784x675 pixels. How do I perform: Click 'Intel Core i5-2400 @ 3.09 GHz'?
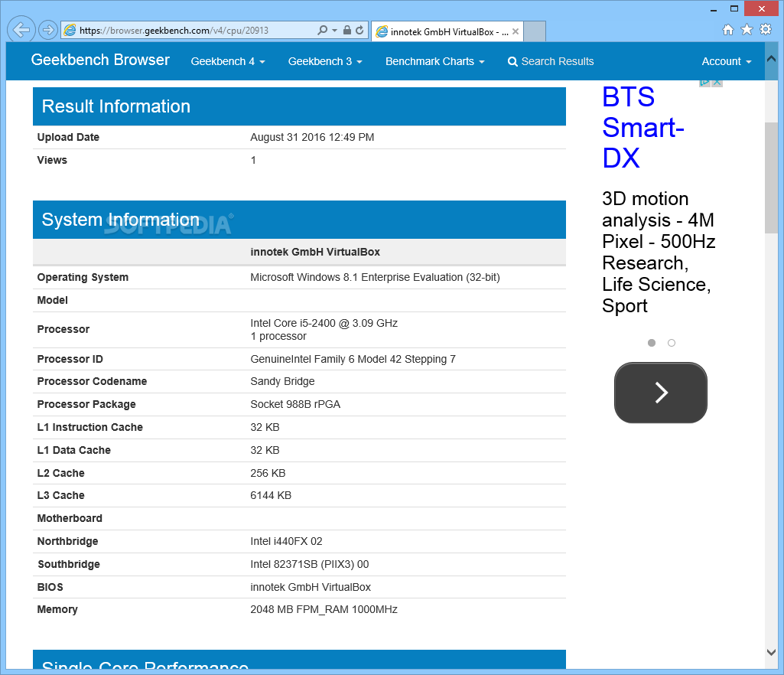(324, 323)
